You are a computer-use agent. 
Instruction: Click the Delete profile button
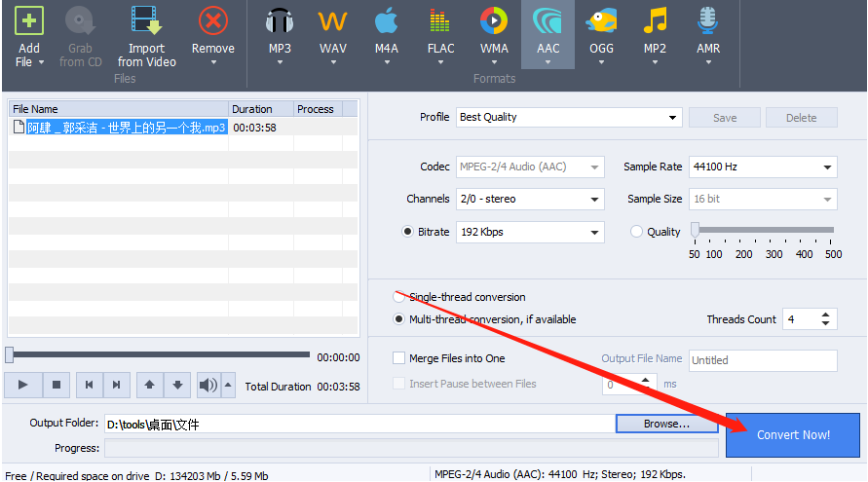(x=801, y=118)
